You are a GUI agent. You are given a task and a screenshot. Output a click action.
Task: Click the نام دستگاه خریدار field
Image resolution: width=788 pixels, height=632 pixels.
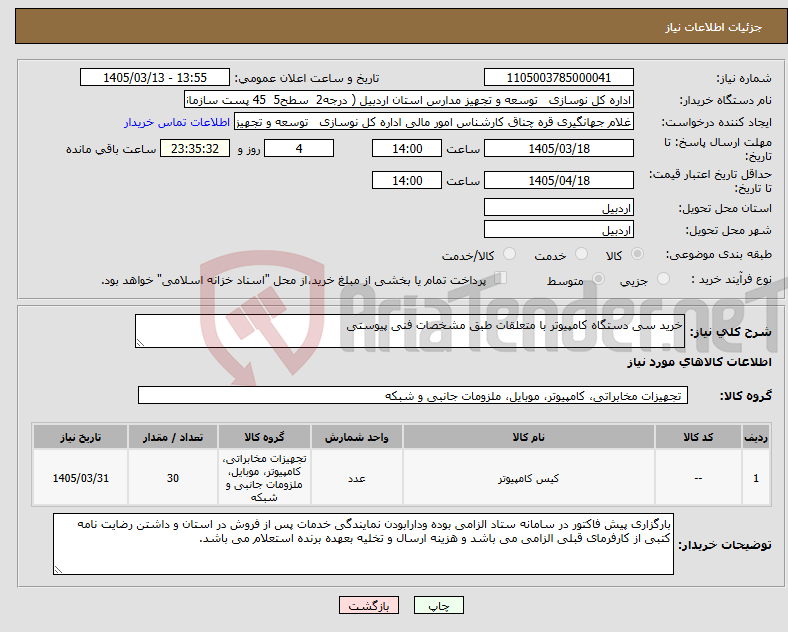tap(409, 99)
